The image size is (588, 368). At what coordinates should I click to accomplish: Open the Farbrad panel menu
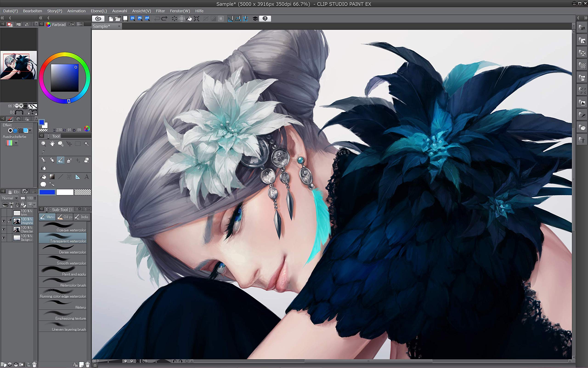point(41,24)
